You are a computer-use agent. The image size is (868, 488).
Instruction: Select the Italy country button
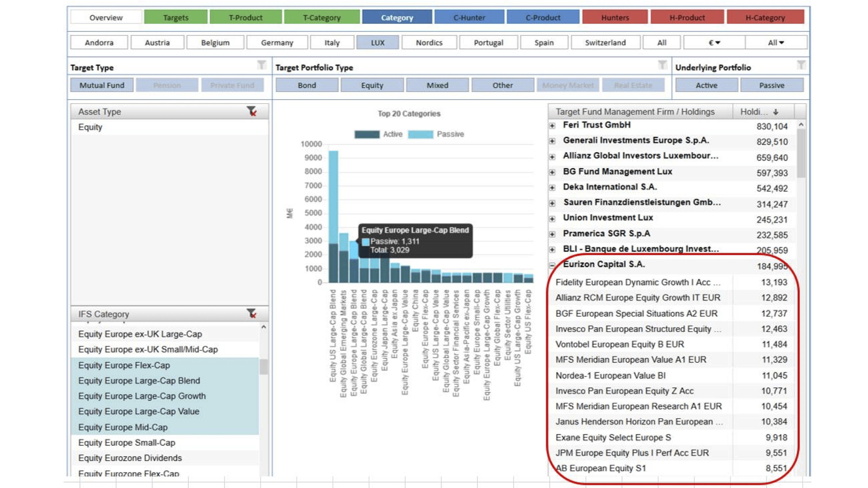coord(332,43)
